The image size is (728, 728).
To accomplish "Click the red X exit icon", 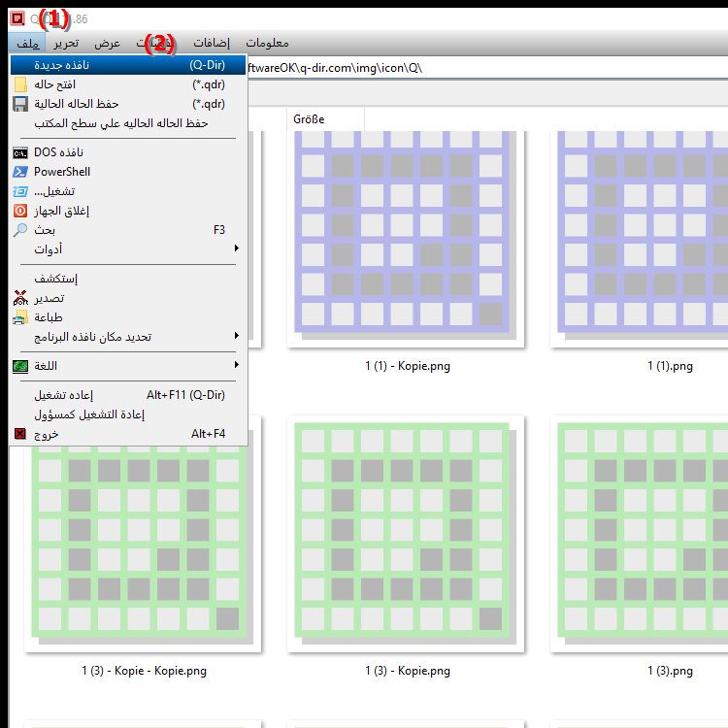I will pyautogui.click(x=20, y=434).
